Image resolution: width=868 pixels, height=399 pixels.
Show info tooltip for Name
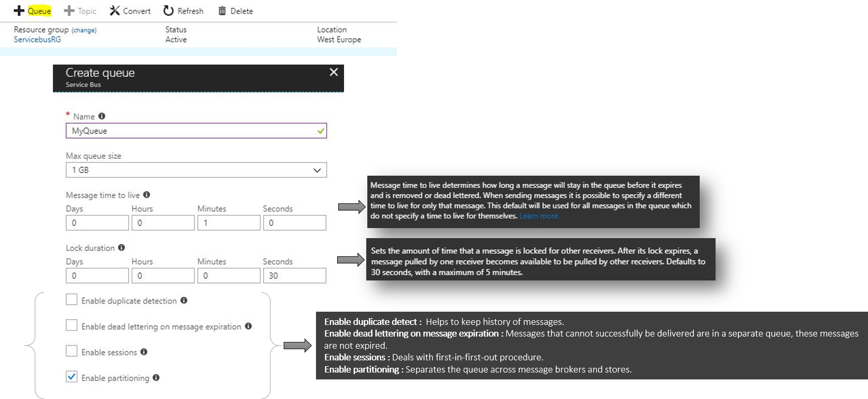coord(102,116)
